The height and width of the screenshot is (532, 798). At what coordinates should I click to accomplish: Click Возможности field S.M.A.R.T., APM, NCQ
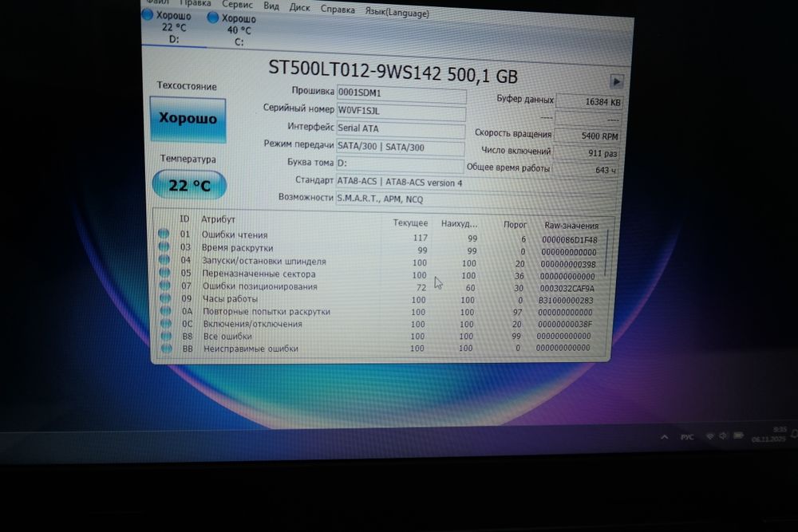point(477,200)
